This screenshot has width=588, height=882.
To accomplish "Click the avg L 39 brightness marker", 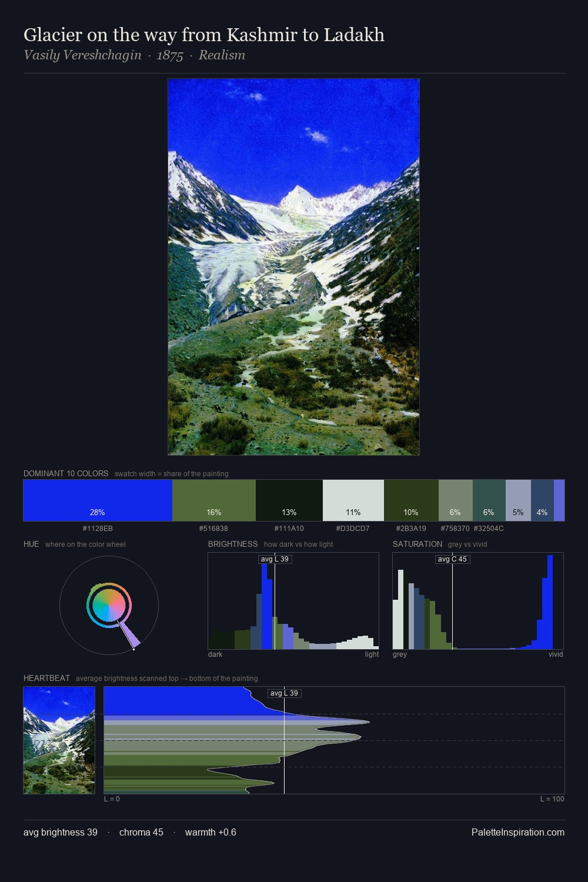I will tap(275, 559).
